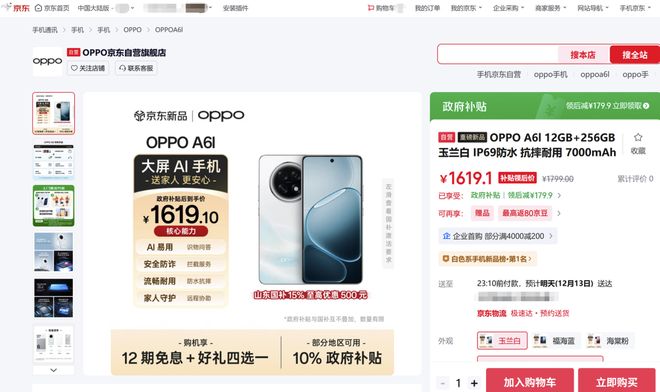This screenshot has width=660, height=392.
Task: Click the heart follow-store button
Action: [x=88, y=68]
